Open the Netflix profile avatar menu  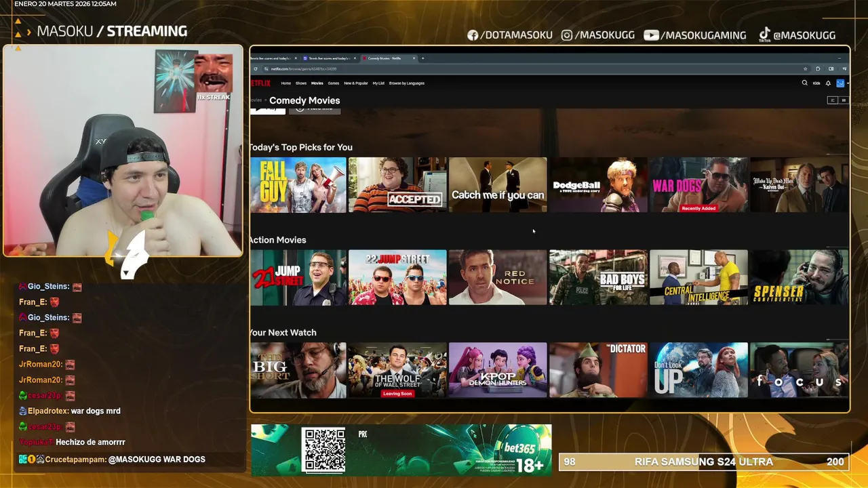tap(840, 83)
